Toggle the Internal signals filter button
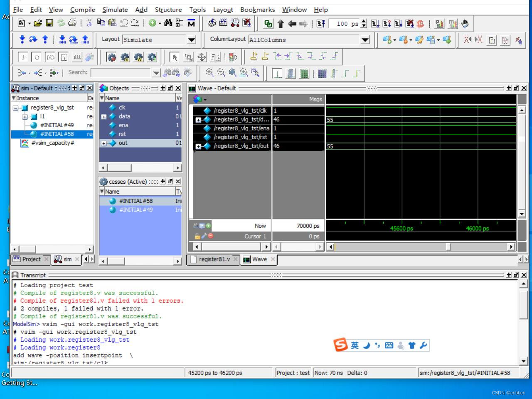The image size is (532, 399). pyautogui.click(x=63, y=57)
